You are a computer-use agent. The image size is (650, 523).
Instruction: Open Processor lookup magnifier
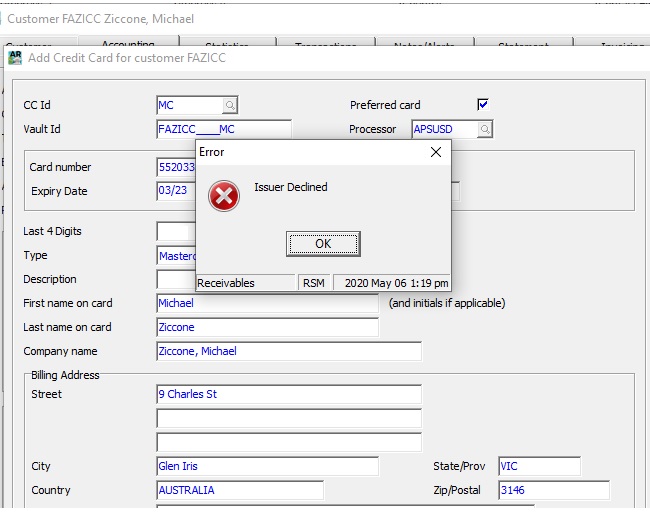coord(485,129)
